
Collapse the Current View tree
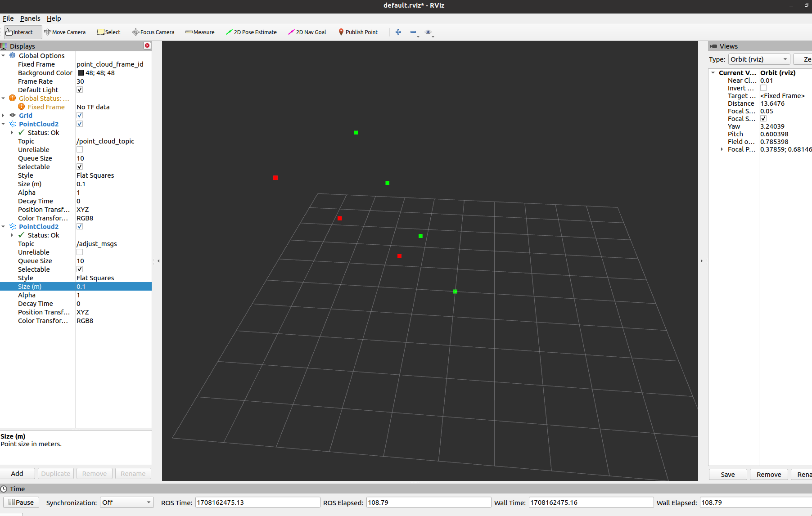click(x=713, y=73)
